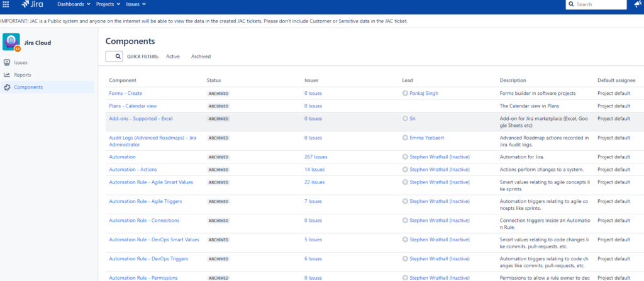The height and width of the screenshot is (281, 644).
Task: Go to Reports in the sidebar
Action: pos(23,75)
